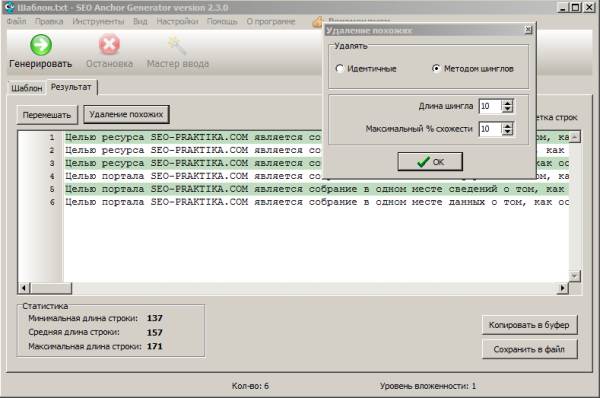This screenshot has width=600, height=398.
Task: Select result line 5 with сведений
Action: (316, 189)
